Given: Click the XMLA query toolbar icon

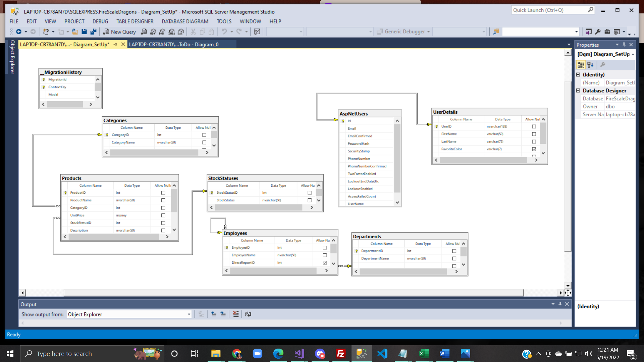Looking at the screenshot, I should 172,32.
